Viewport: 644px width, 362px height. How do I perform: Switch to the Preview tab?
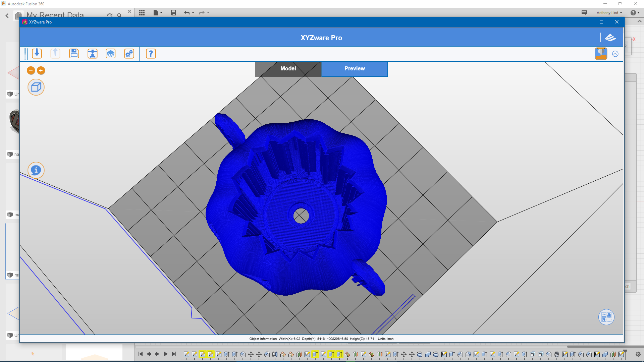click(x=355, y=69)
